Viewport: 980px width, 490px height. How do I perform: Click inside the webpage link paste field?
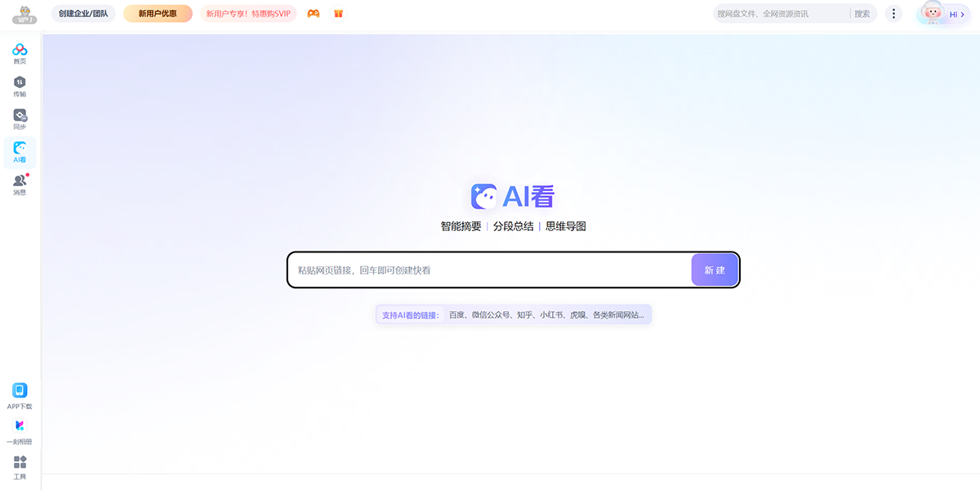[x=490, y=269]
